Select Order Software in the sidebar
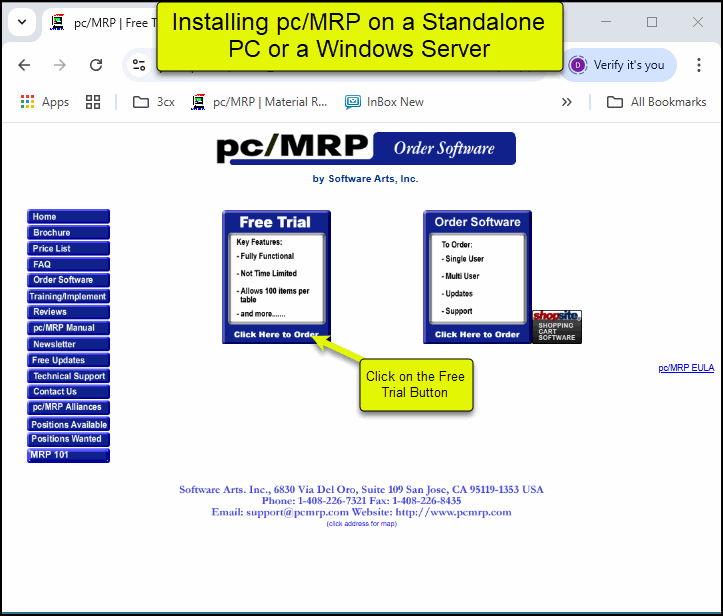 pyautogui.click(x=68, y=280)
